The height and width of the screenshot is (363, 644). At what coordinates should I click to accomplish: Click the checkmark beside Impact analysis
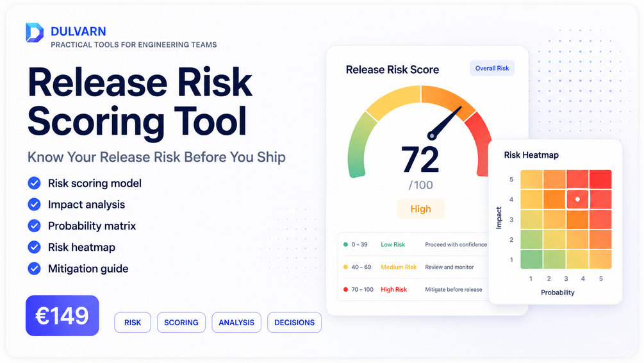(x=34, y=205)
